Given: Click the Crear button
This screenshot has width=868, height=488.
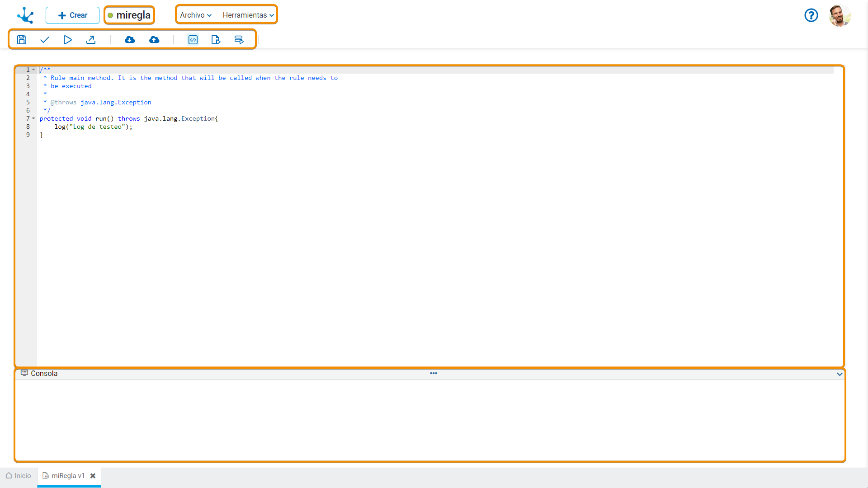Looking at the screenshot, I should coord(72,15).
